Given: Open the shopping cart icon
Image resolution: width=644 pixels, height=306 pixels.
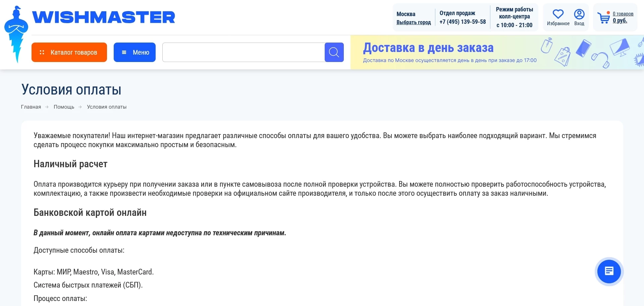Looking at the screenshot, I should point(603,18).
